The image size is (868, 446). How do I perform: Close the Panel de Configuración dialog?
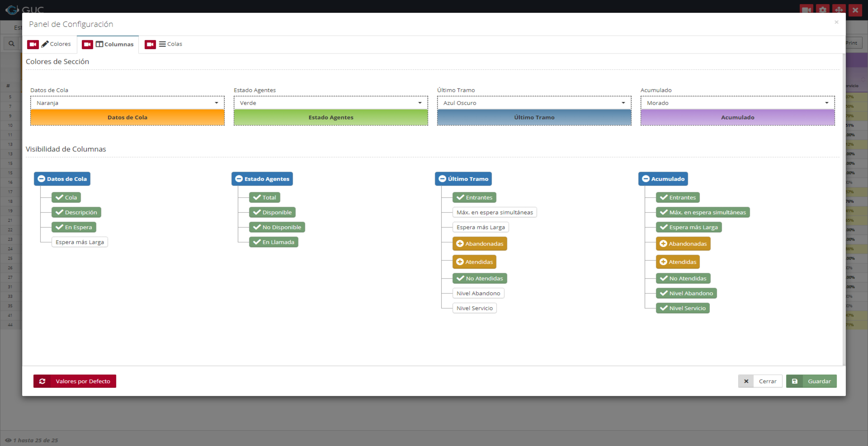(x=836, y=22)
